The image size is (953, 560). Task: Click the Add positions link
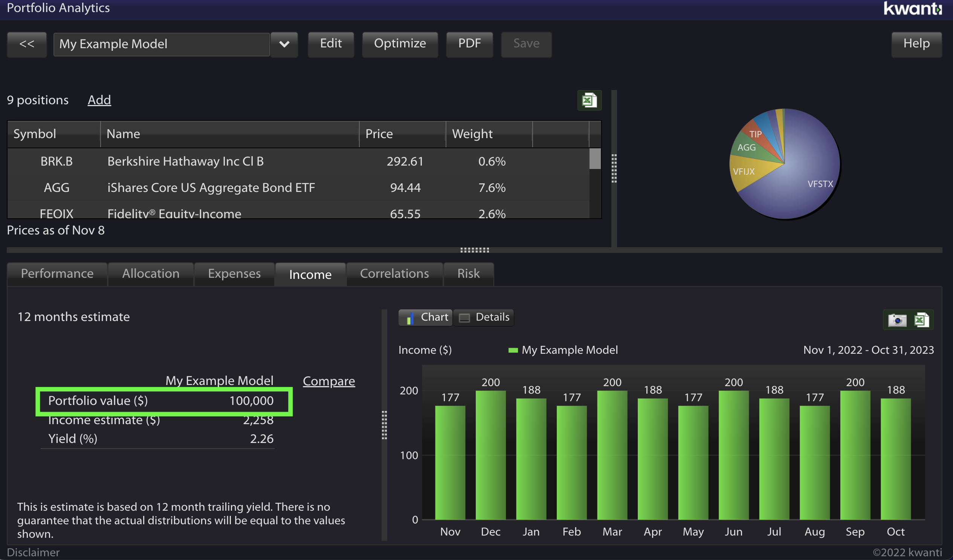pos(99,100)
